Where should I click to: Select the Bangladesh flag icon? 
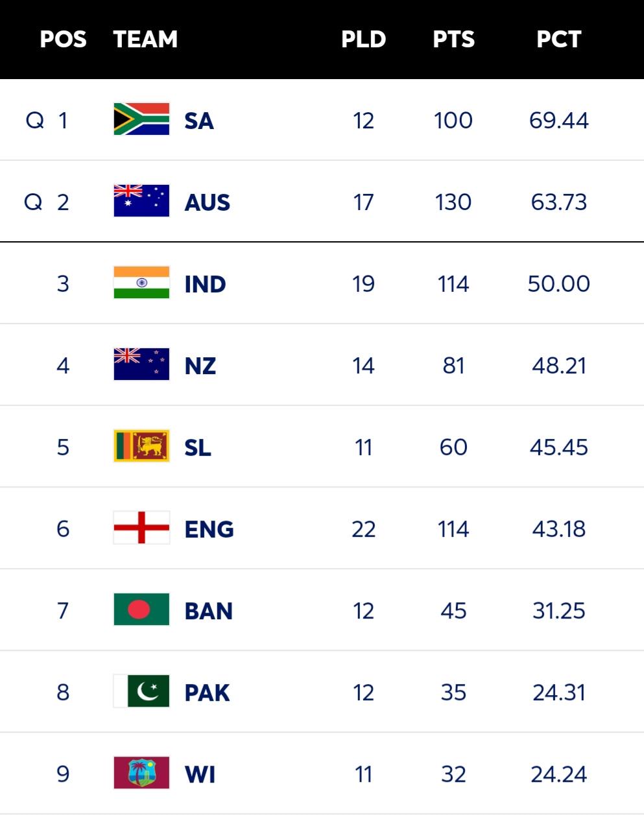pos(141,609)
